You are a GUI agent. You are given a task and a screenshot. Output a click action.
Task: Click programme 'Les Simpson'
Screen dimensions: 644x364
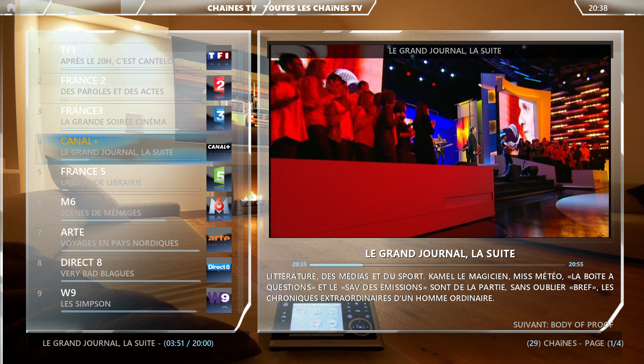coord(86,304)
